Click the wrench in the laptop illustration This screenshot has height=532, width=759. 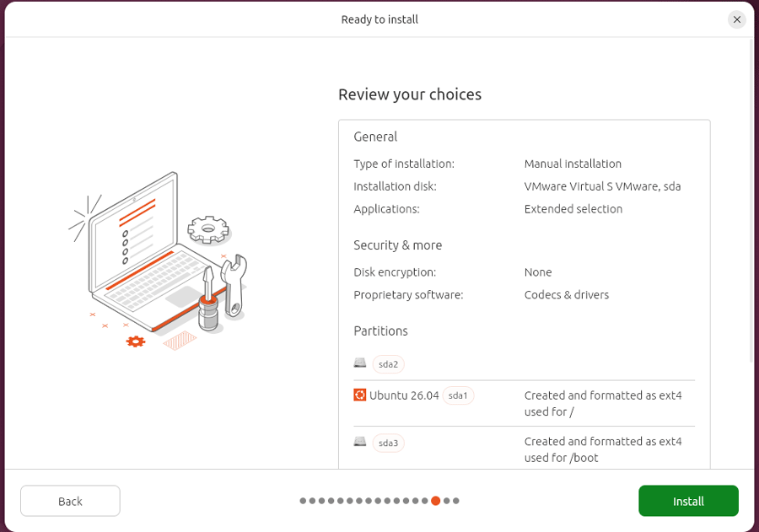[x=234, y=286]
